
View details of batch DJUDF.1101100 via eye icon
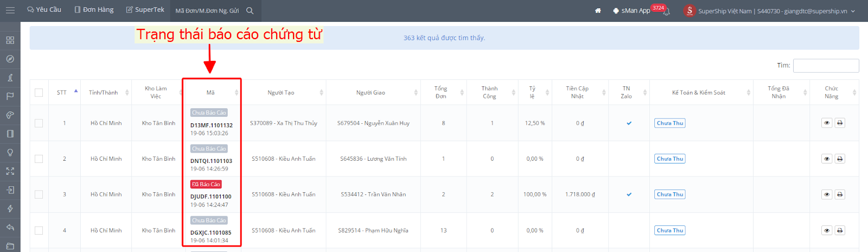click(827, 194)
